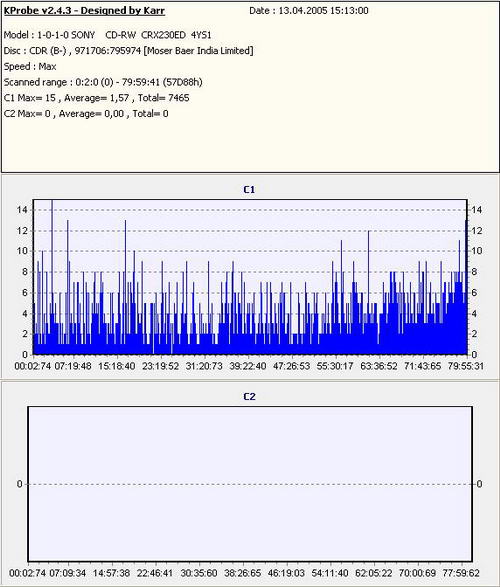
Task: Click the Speed : Max line
Action: coord(30,67)
